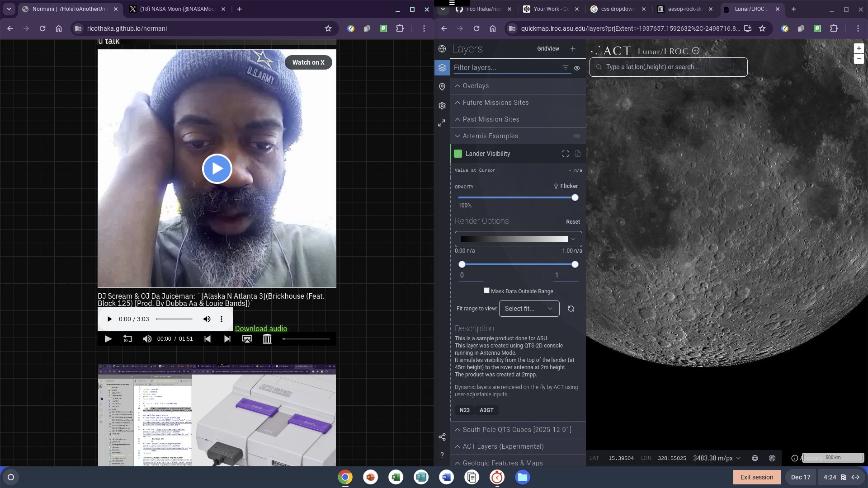
Task: Switch to the aesop-rock-sk archive tab
Action: tap(685, 9)
